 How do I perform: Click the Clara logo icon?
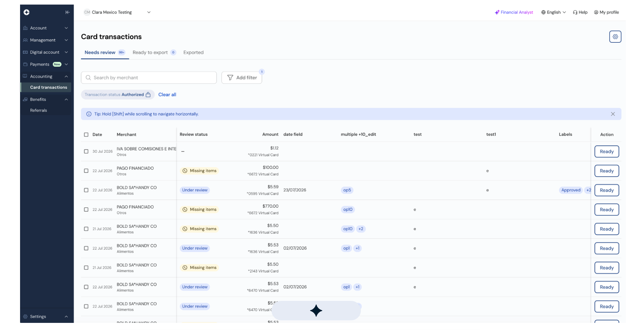[x=27, y=12]
